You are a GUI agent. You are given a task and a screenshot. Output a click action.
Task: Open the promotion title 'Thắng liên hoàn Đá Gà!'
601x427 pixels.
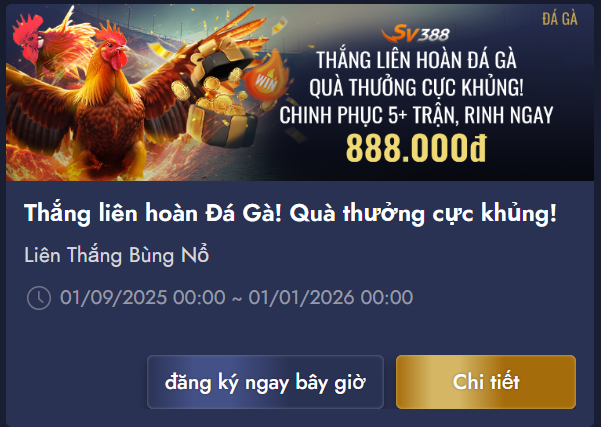pyautogui.click(x=153, y=213)
